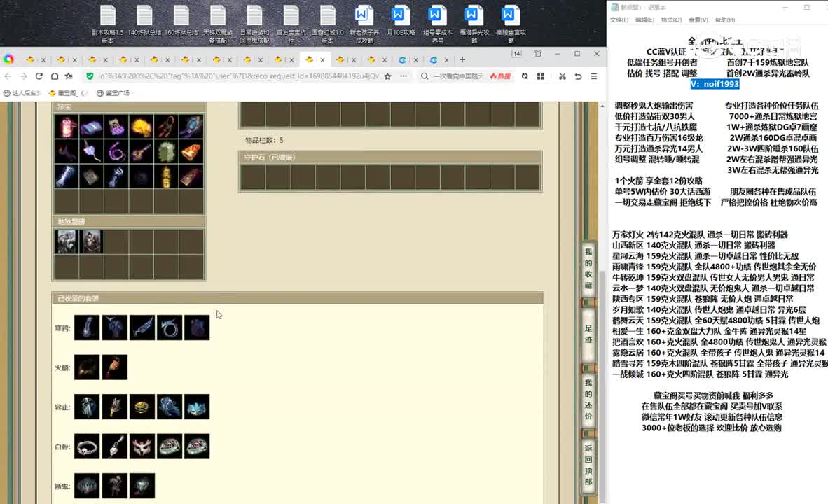The image size is (828, 504).
Task: Open 足迹 side button
Action: (588, 334)
